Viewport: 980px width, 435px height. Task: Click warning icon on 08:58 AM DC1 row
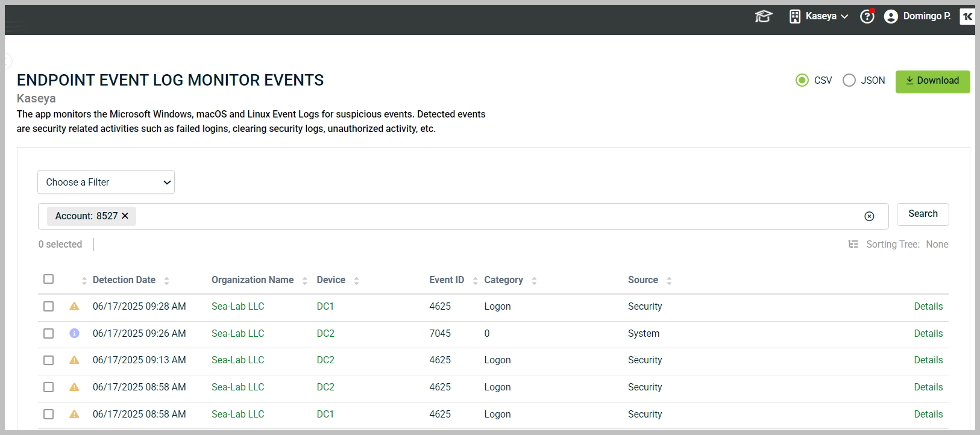click(74, 414)
